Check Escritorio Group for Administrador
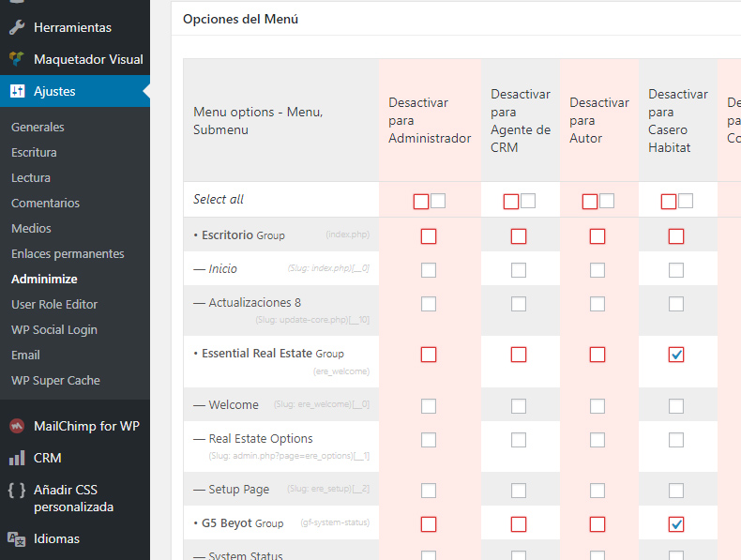 pos(428,236)
